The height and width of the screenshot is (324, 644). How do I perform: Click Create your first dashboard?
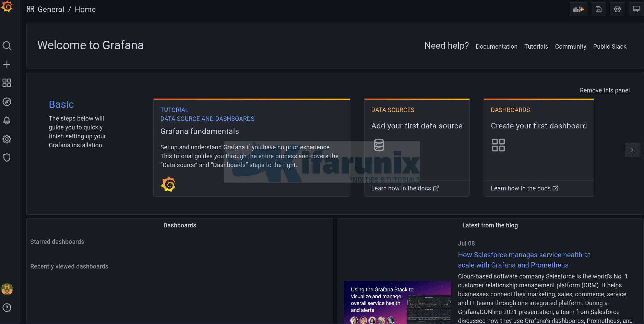point(539,126)
